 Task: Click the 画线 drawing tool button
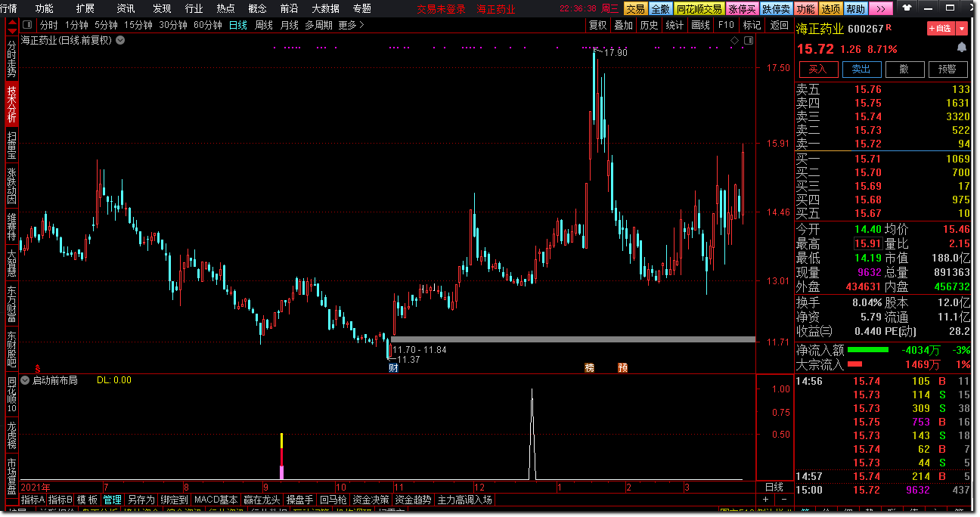pyautogui.click(x=700, y=25)
